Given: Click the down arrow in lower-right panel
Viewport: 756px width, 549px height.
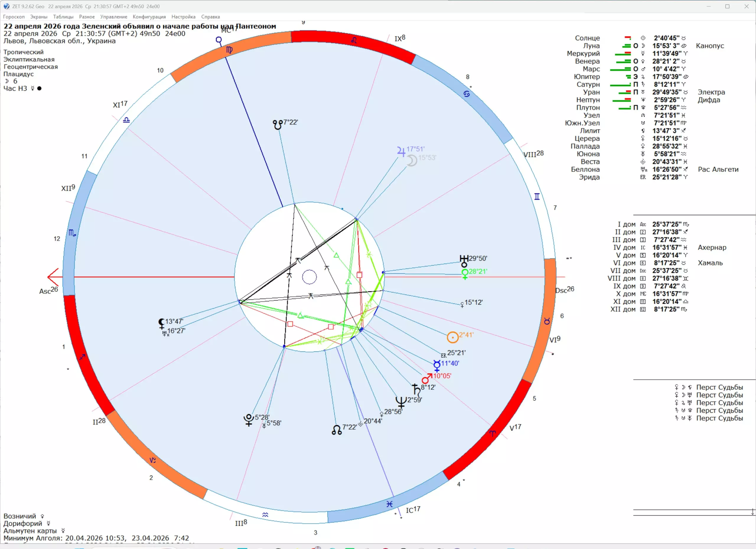Looking at the screenshot, I should [752, 512].
